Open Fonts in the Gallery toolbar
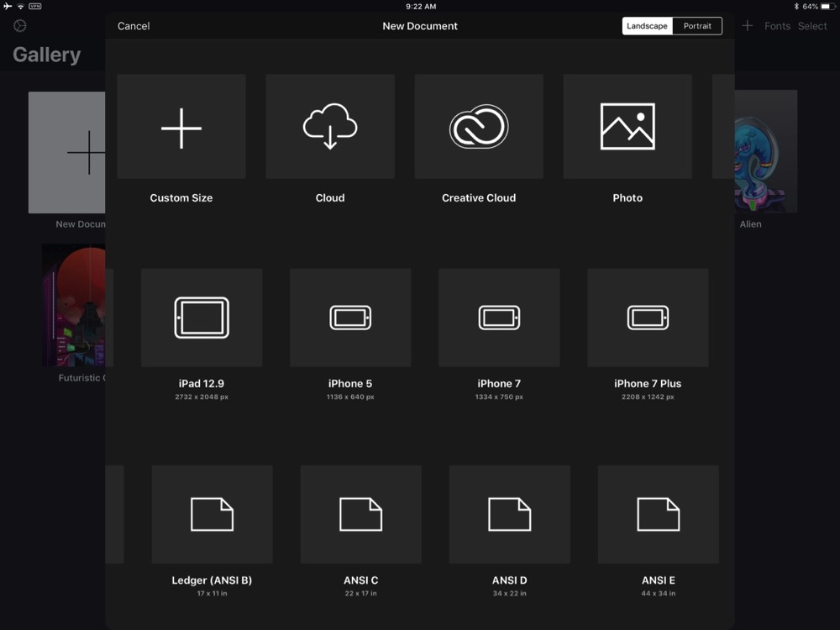840x630 pixels. pyautogui.click(x=777, y=26)
